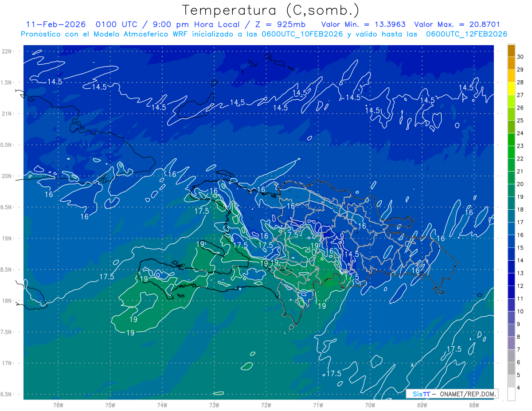Click the "71W" longitude axis label
Image resolution: width=532 pixels, height=411 pixels.
pyautogui.click(x=318, y=405)
